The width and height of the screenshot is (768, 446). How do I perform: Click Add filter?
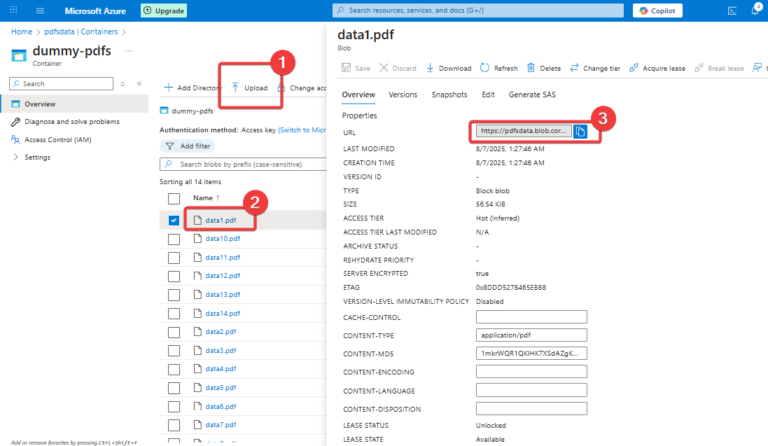pyautogui.click(x=188, y=146)
